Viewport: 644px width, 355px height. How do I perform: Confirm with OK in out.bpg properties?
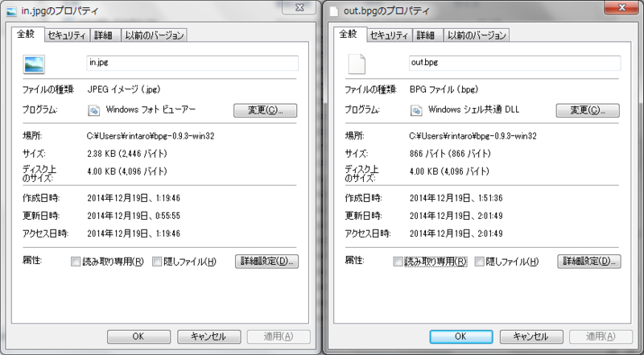coord(461,336)
